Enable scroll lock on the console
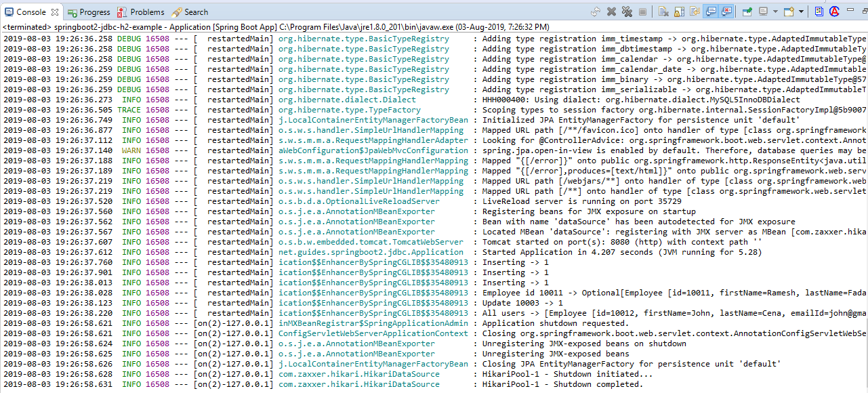868x393 pixels. pos(679,10)
